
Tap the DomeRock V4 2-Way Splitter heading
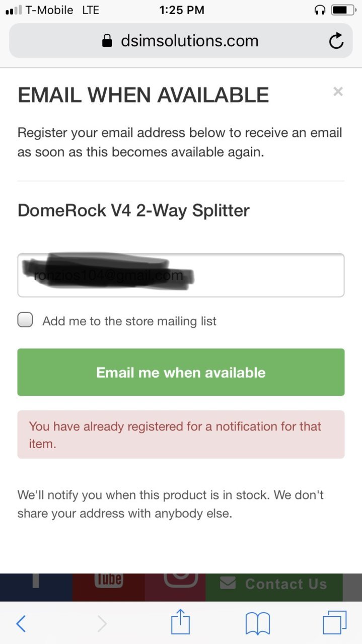(x=133, y=210)
